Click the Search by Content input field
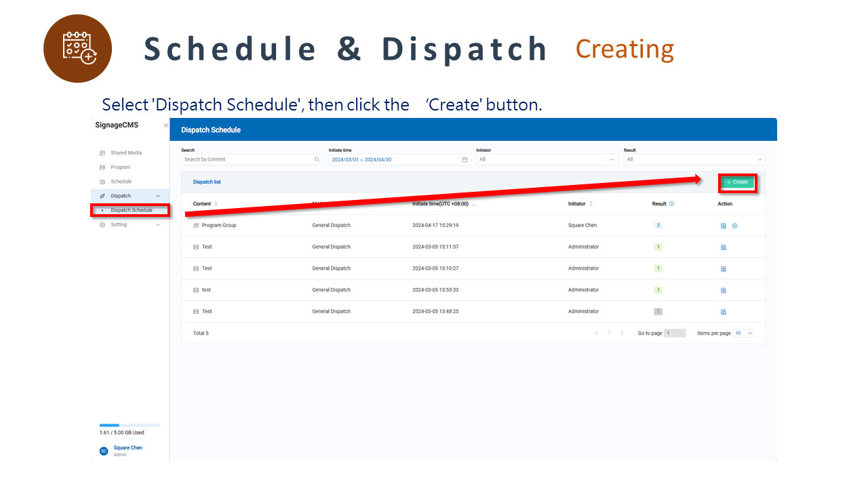This screenshot has height=488, width=868. tap(248, 160)
